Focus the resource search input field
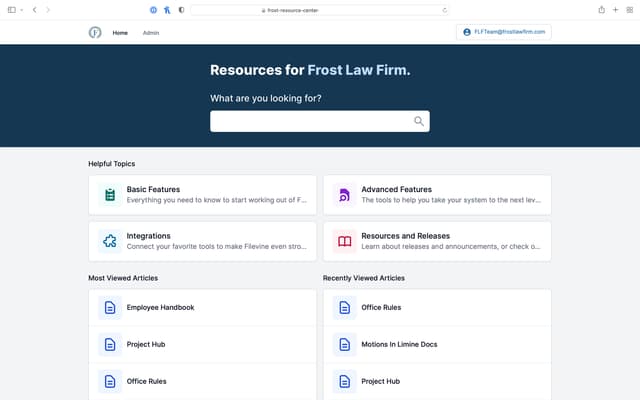Image resolution: width=640 pixels, height=400 pixels. tap(320, 121)
